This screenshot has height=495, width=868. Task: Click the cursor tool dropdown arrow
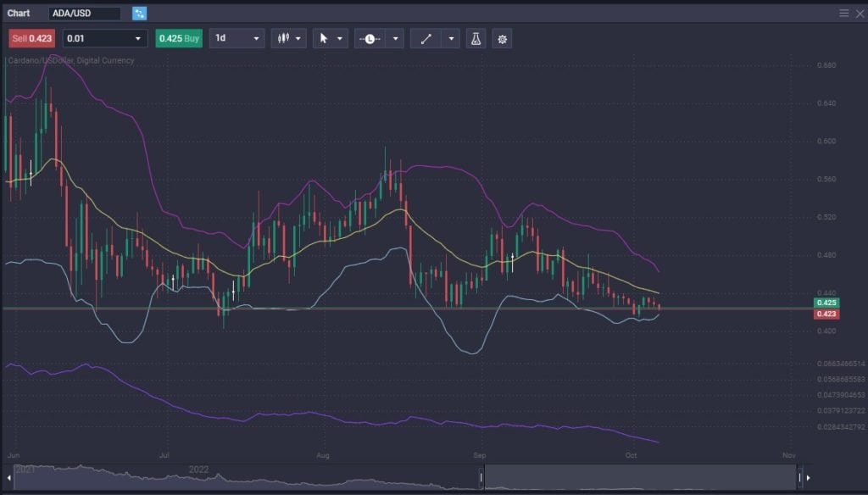pyautogui.click(x=339, y=38)
